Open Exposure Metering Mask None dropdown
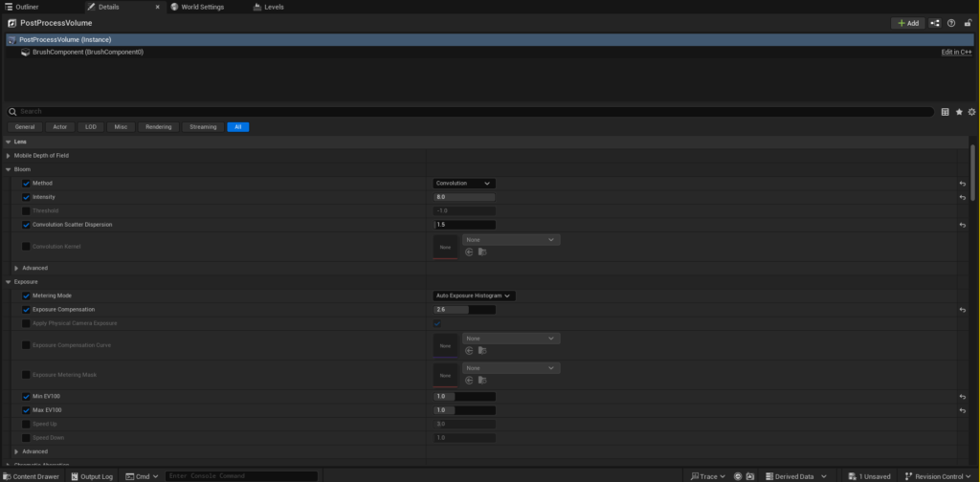 click(x=511, y=368)
